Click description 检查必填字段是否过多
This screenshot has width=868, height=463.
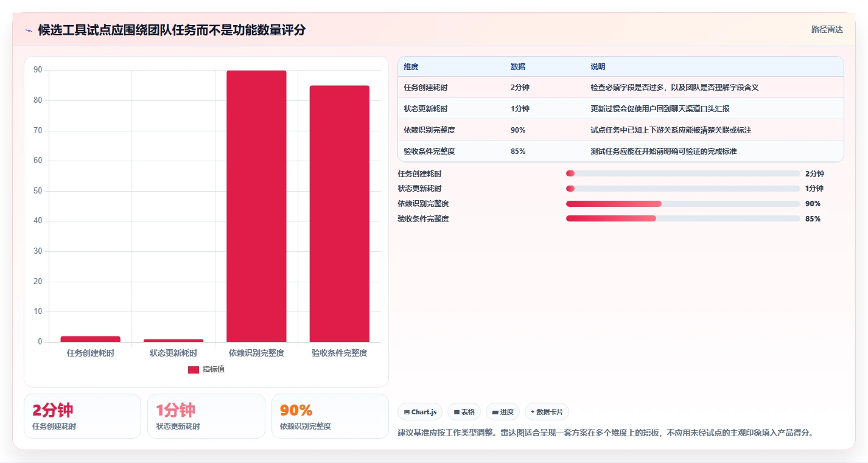[674, 88]
